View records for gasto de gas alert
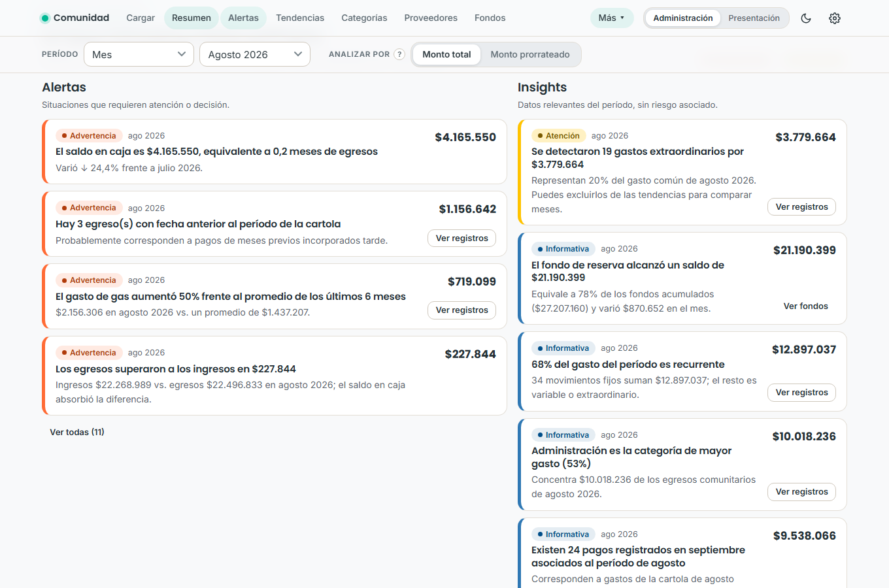Viewport: 889px width, 588px height. (462, 310)
